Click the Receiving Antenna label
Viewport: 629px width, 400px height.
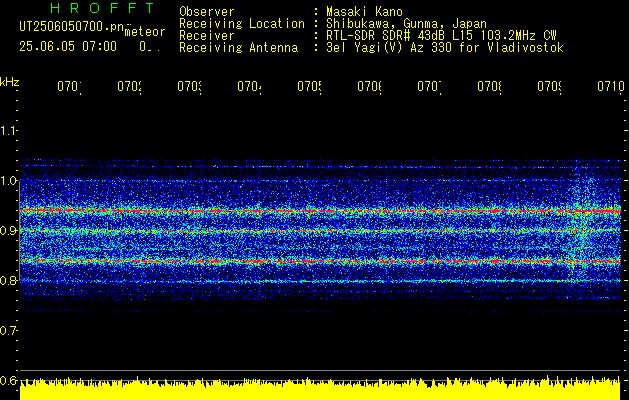click(239, 48)
